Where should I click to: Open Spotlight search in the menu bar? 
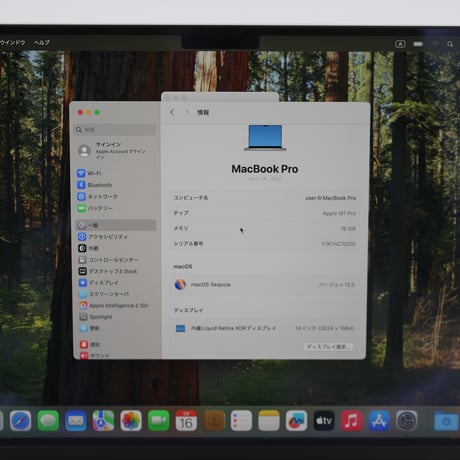tap(450, 44)
